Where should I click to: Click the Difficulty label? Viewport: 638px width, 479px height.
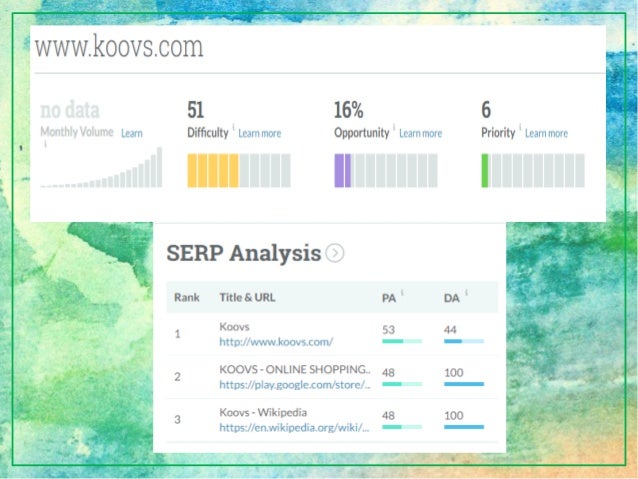[x=208, y=133]
